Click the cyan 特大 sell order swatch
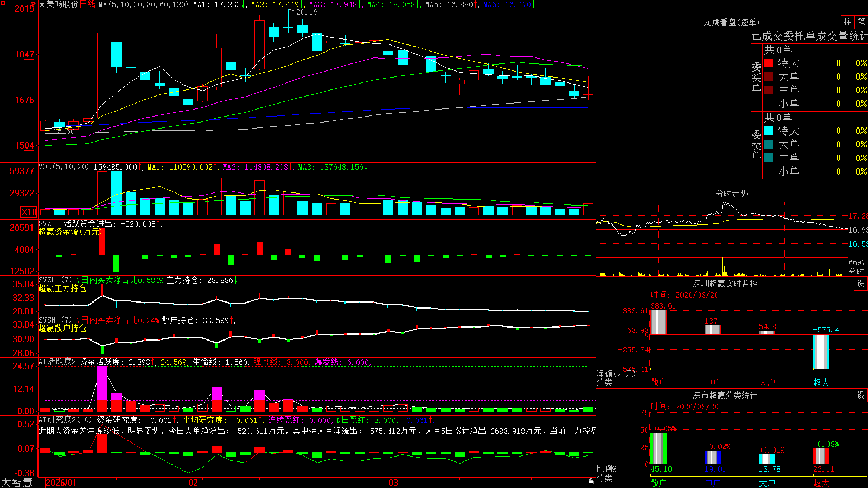868x488 pixels. (x=768, y=131)
